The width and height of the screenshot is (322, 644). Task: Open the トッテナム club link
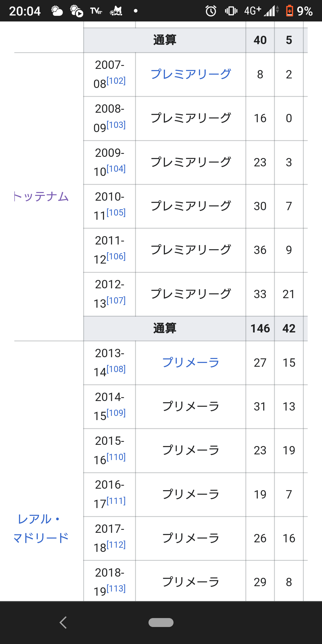coord(42,197)
